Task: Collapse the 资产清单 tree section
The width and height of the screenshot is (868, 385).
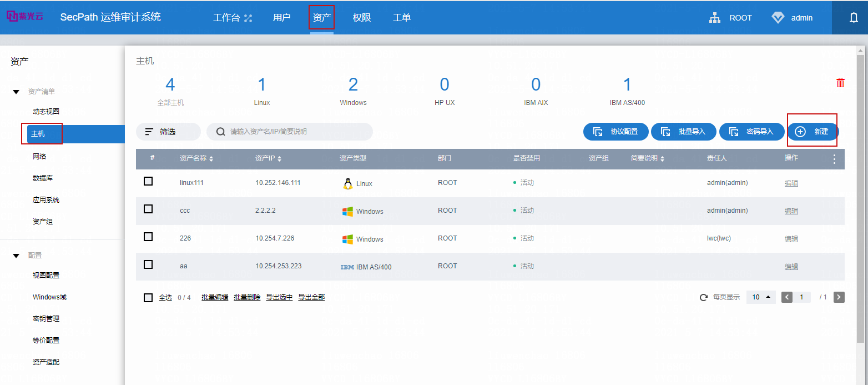Action: click(16, 92)
